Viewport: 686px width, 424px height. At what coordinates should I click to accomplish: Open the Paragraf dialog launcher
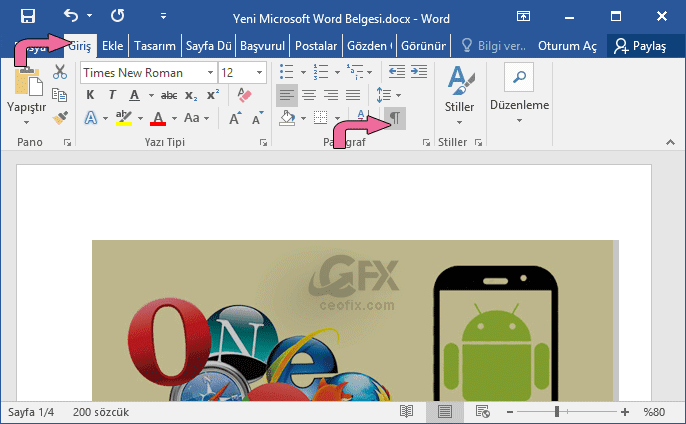(x=426, y=142)
